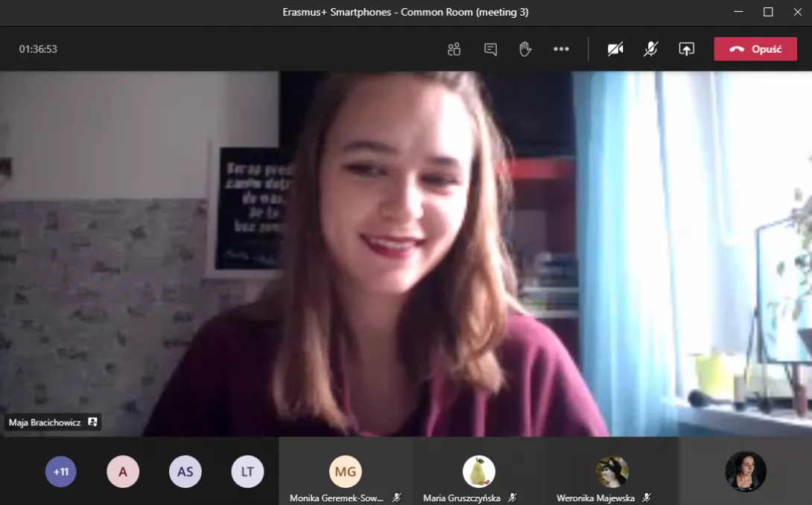Select the LT participant avatar
Image resolution: width=812 pixels, height=505 pixels.
(247, 471)
